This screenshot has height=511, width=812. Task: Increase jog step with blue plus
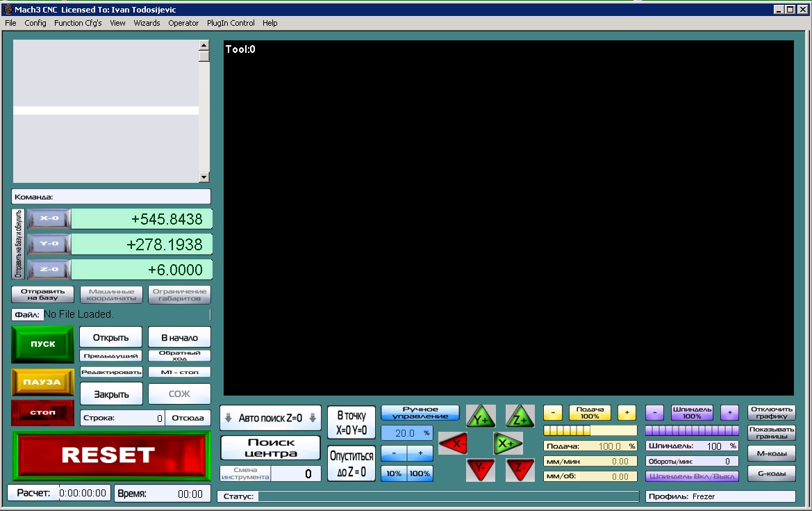(420, 453)
